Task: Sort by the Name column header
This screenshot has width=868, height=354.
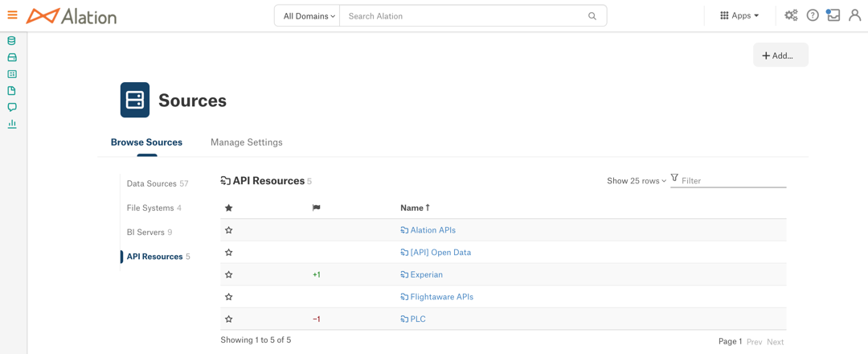Action: click(x=416, y=208)
